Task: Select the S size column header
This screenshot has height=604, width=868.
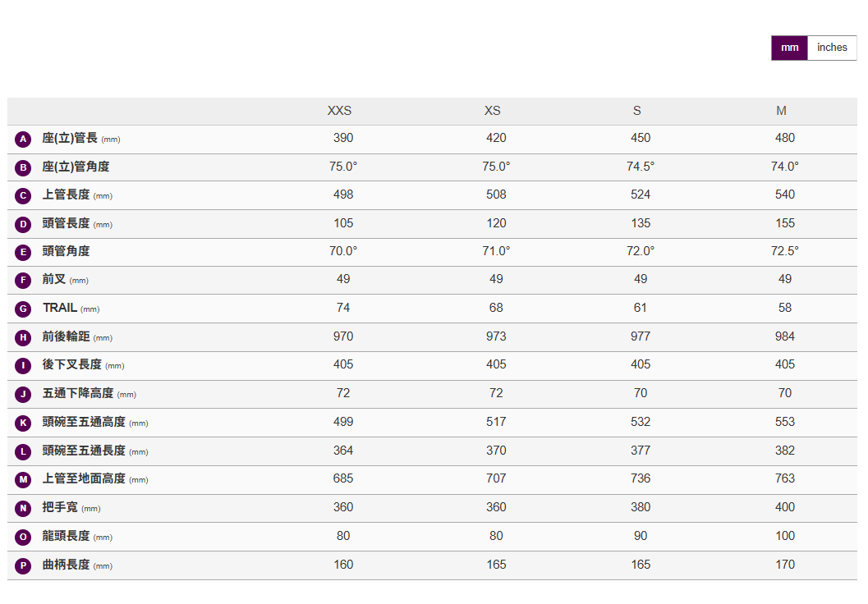Action: [x=636, y=111]
